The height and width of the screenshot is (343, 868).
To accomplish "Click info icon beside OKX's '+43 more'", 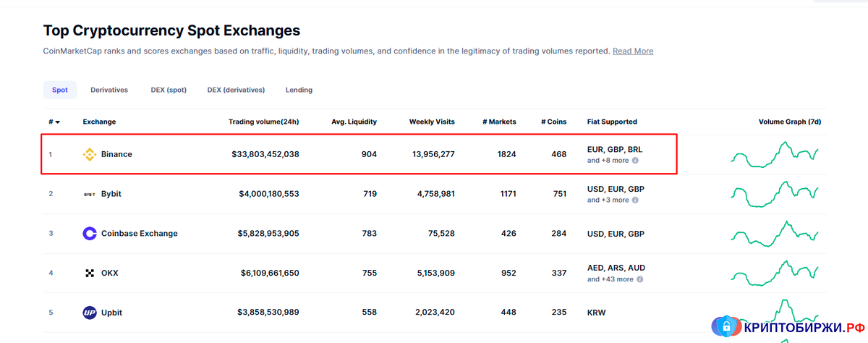I will [x=639, y=279].
